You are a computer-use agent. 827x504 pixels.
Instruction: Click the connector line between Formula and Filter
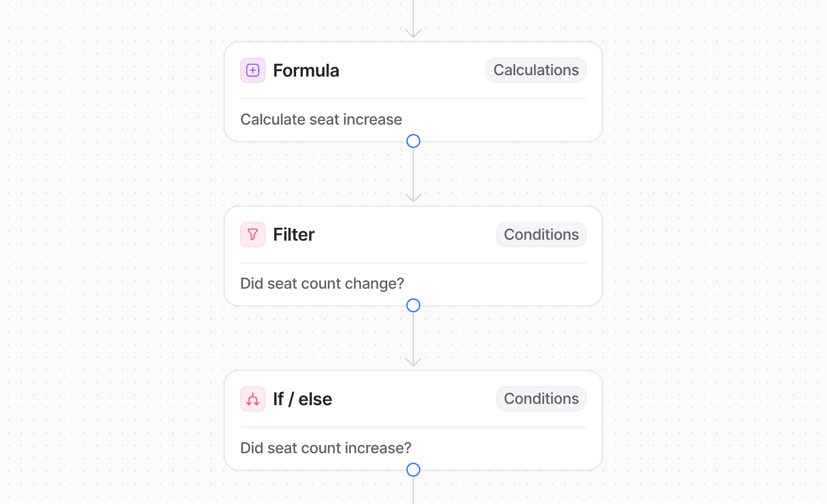413,170
